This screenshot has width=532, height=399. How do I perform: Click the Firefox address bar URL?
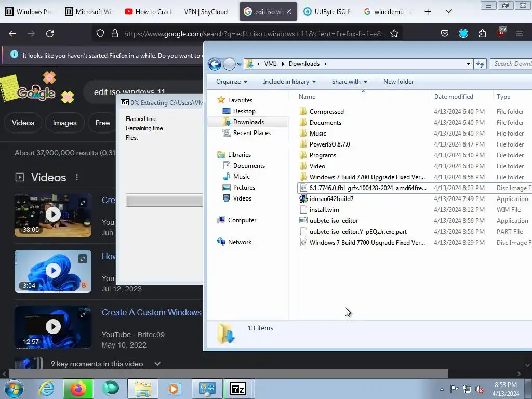(x=254, y=34)
